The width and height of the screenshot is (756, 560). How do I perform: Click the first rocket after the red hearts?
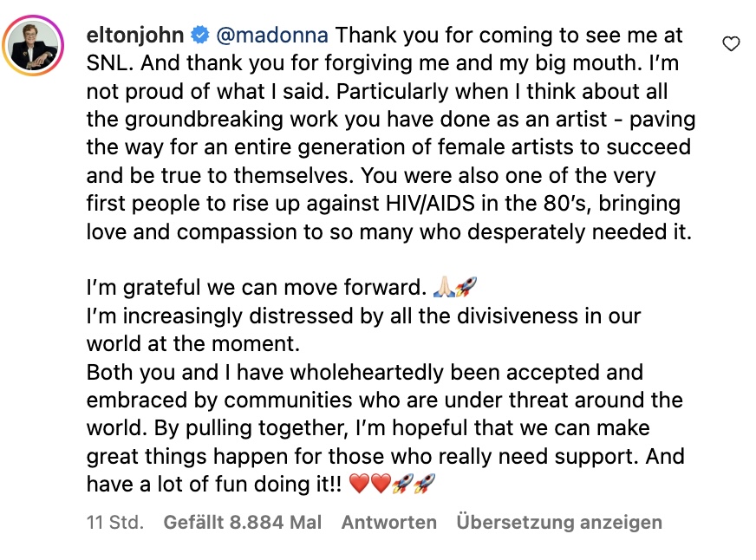coord(402,484)
